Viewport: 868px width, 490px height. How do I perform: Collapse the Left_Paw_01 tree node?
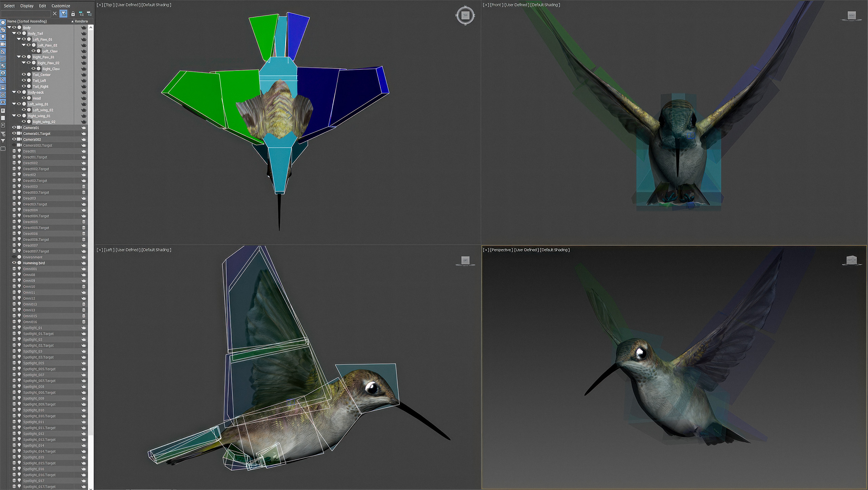click(19, 39)
